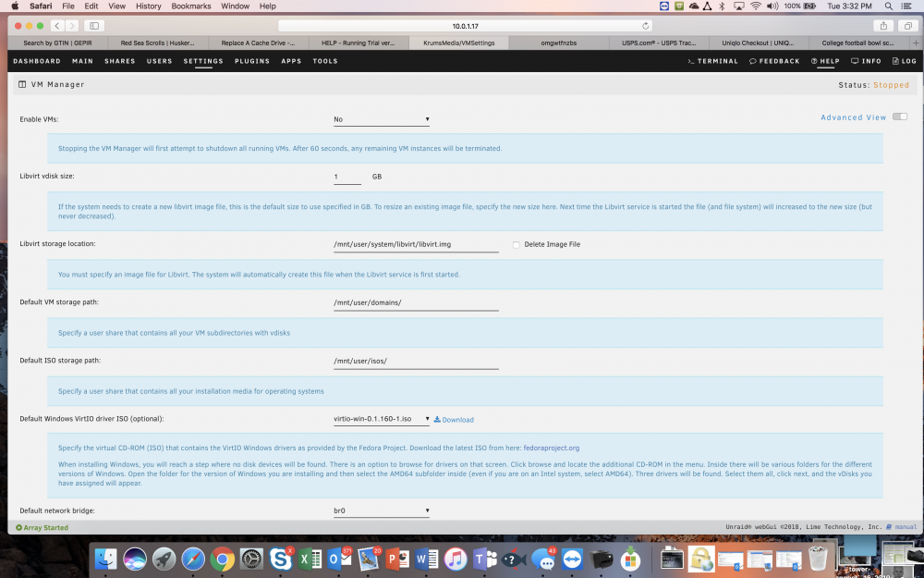Open the fedoraproject.org link

click(551, 449)
